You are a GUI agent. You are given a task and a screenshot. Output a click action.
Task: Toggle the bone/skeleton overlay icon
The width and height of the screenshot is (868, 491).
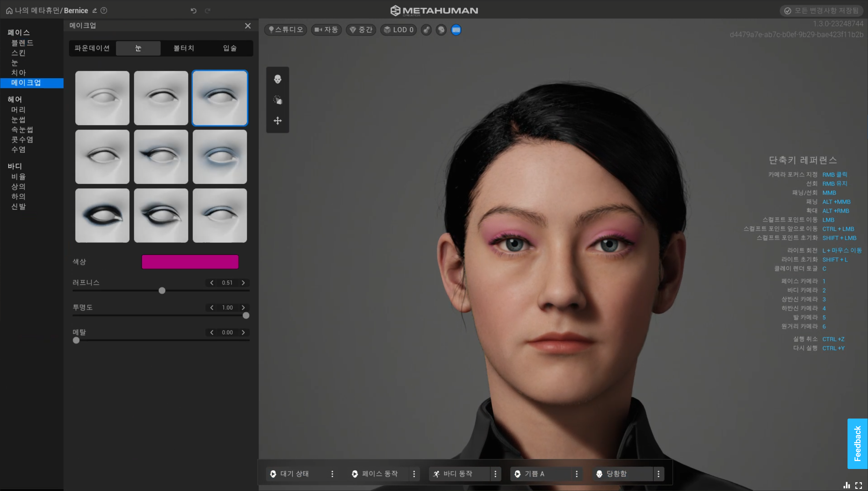click(x=426, y=30)
